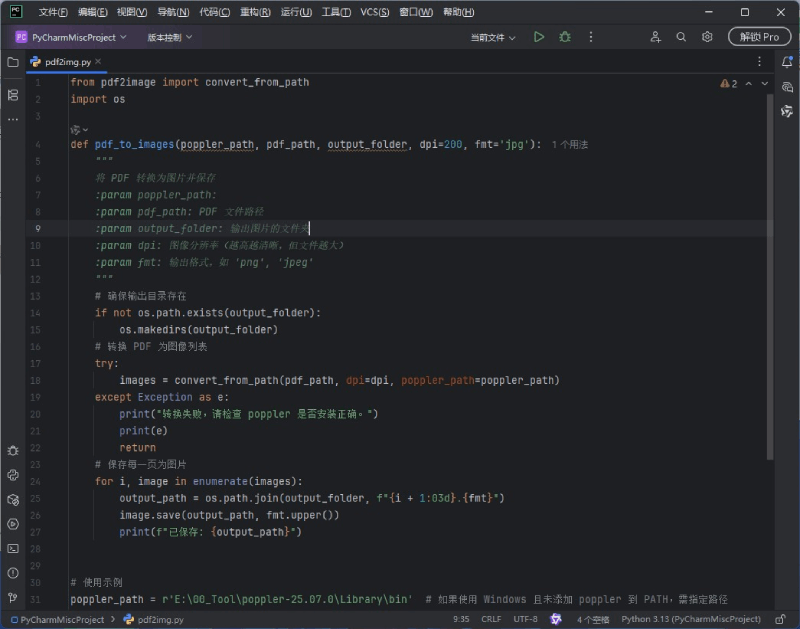Click the Python 3.13 interpreter selector
Image resolution: width=800 pixels, height=629 pixels.
(690, 619)
